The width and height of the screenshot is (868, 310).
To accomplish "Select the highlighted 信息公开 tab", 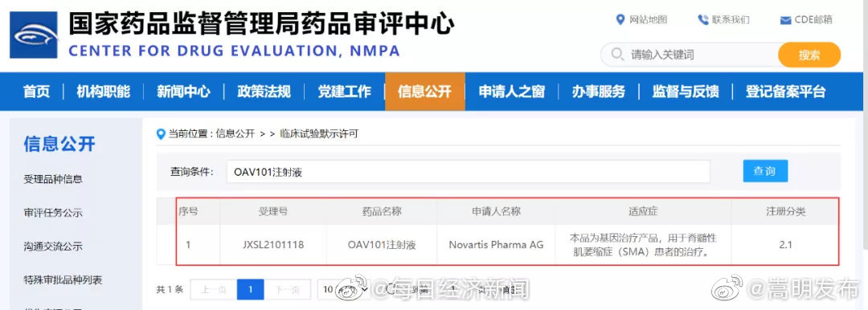I will click(424, 92).
